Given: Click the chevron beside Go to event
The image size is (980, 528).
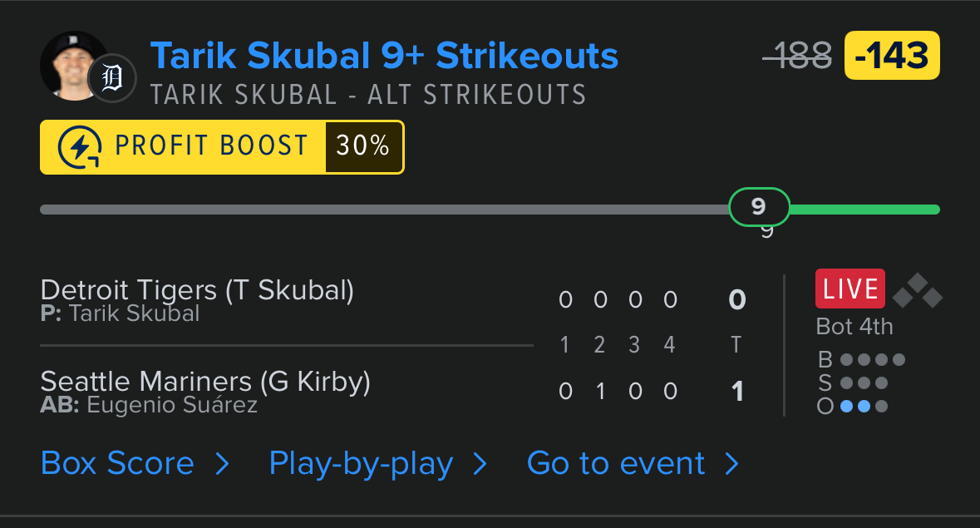Looking at the screenshot, I should pyautogui.click(x=731, y=464).
